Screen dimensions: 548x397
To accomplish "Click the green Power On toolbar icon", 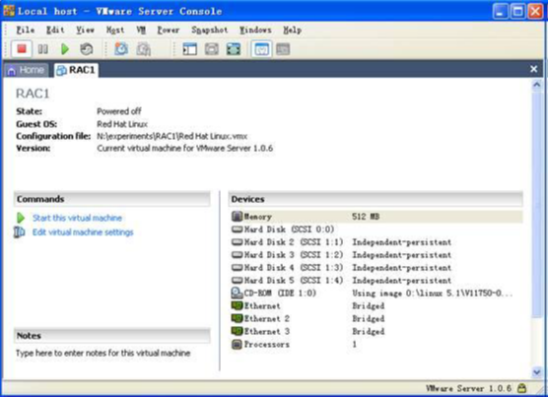I will pyautogui.click(x=65, y=49).
